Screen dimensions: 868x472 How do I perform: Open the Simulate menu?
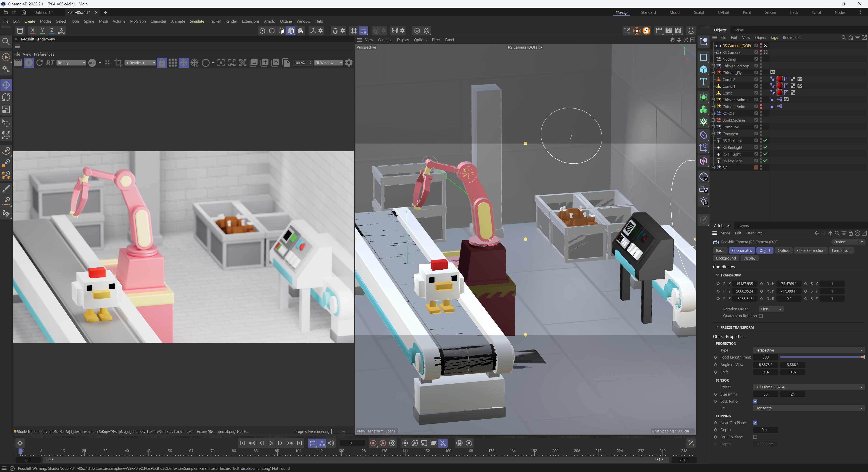click(197, 21)
